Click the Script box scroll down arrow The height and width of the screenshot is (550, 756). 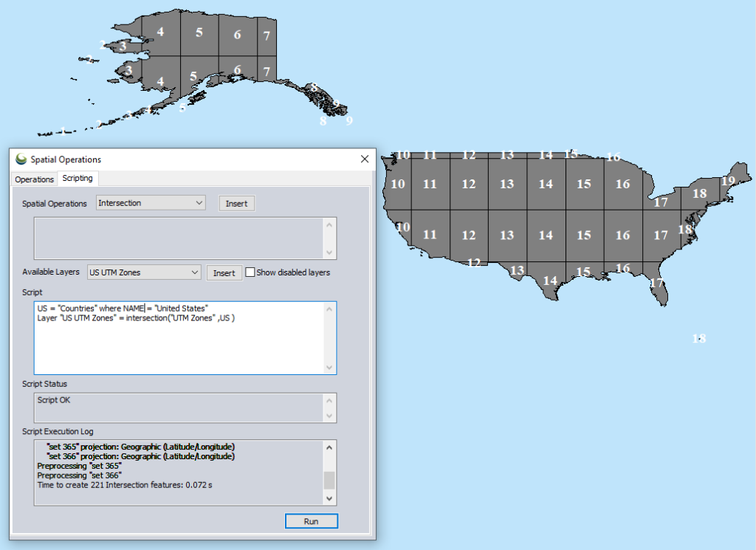[329, 368]
